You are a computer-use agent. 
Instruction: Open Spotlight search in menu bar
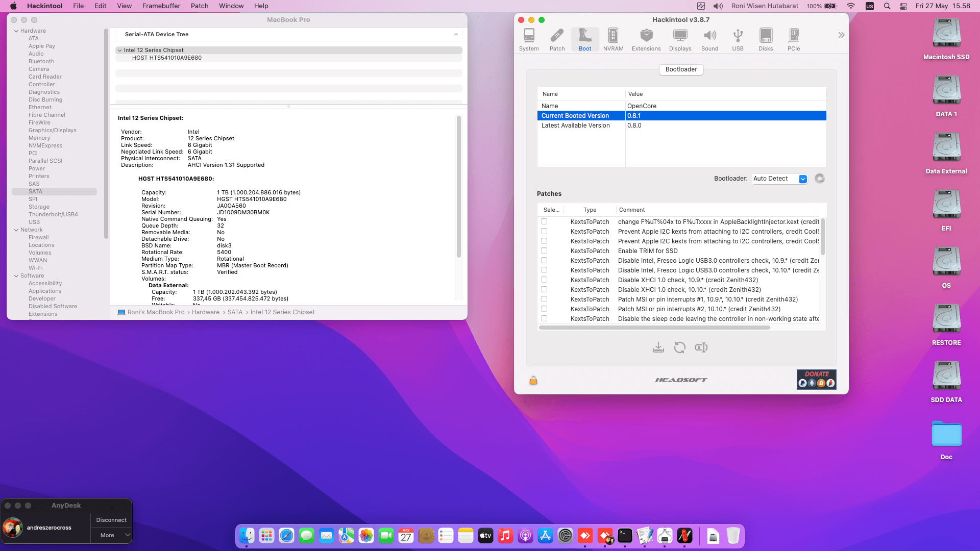pos(887,6)
